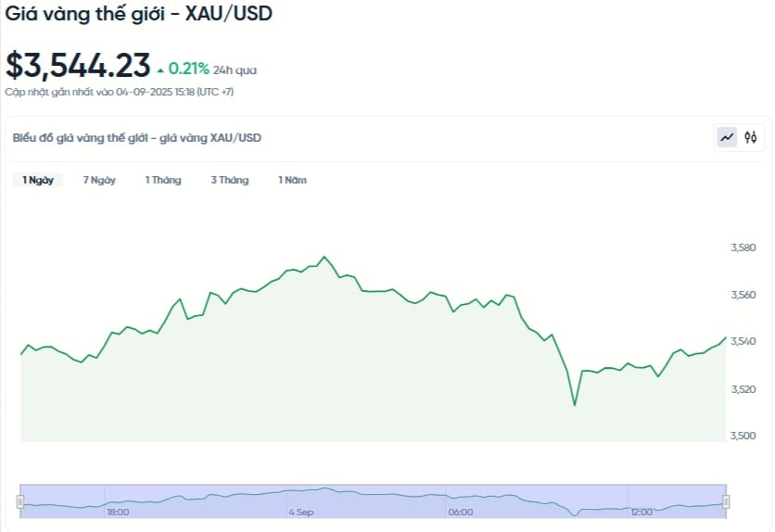Switch to line chart view icon

727,137
